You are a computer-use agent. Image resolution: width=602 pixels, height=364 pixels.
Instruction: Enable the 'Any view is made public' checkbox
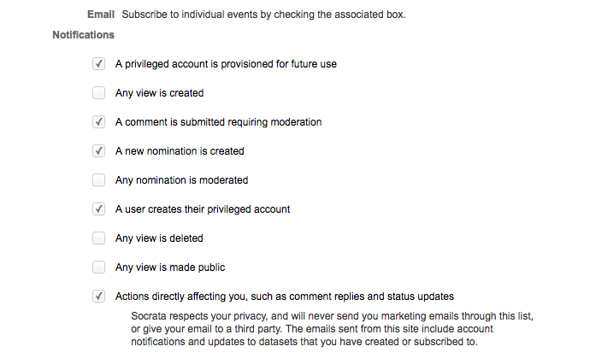click(98, 267)
